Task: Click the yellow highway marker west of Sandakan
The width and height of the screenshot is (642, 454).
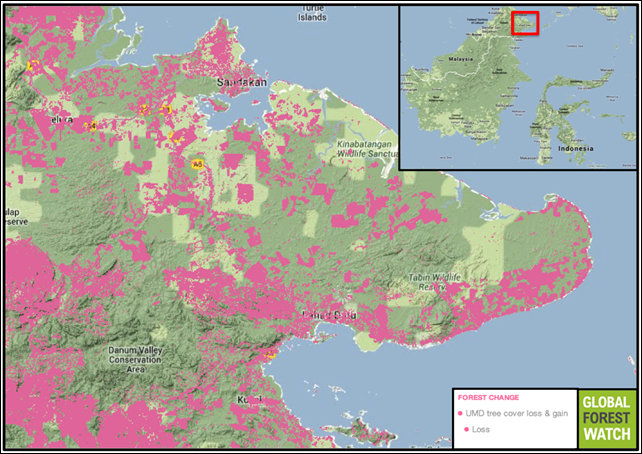Action: pyautogui.click(x=165, y=109)
